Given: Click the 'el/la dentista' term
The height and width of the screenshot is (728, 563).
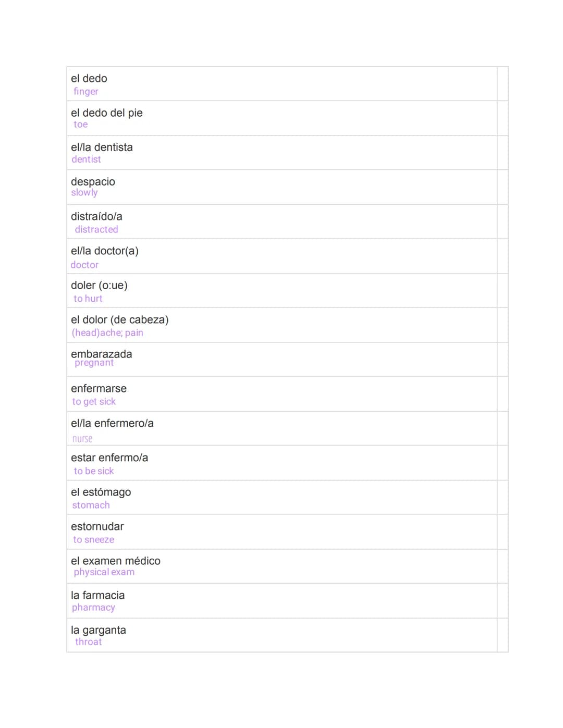Looking at the screenshot, I should point(102,147).
